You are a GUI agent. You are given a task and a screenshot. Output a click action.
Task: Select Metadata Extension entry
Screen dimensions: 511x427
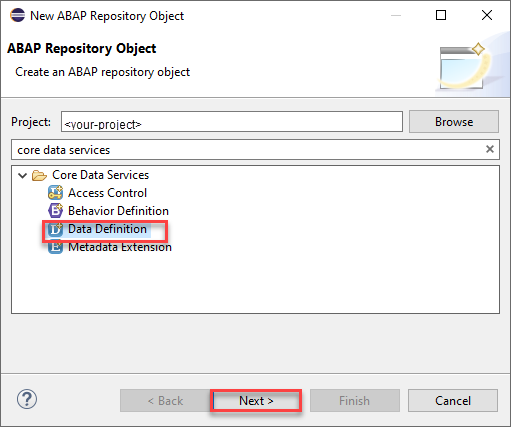(120, 247)
